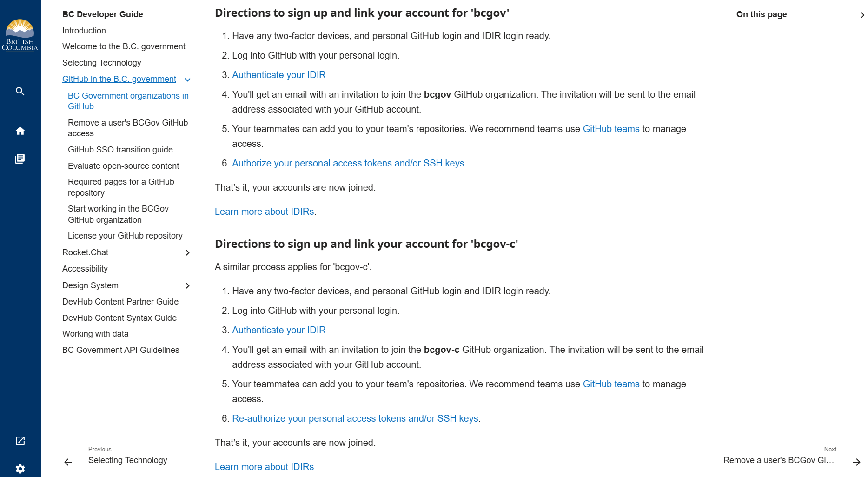Expand the Design System section chevron
The height and width of the screenshot is (477, 868).
pos(188,285)
